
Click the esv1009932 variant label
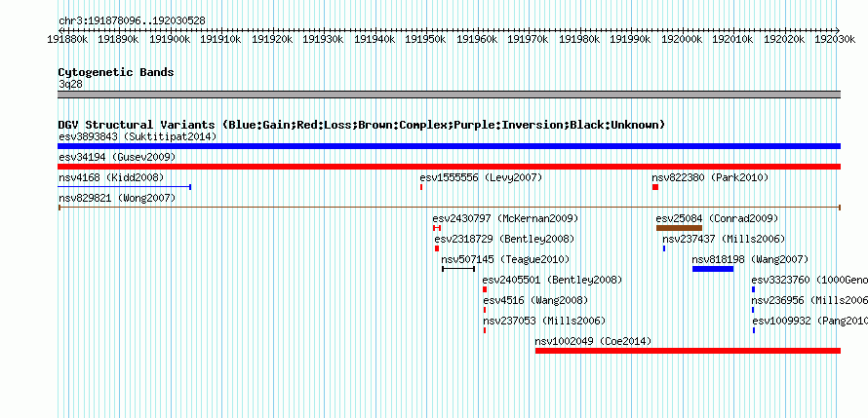[x=809, y=321]
